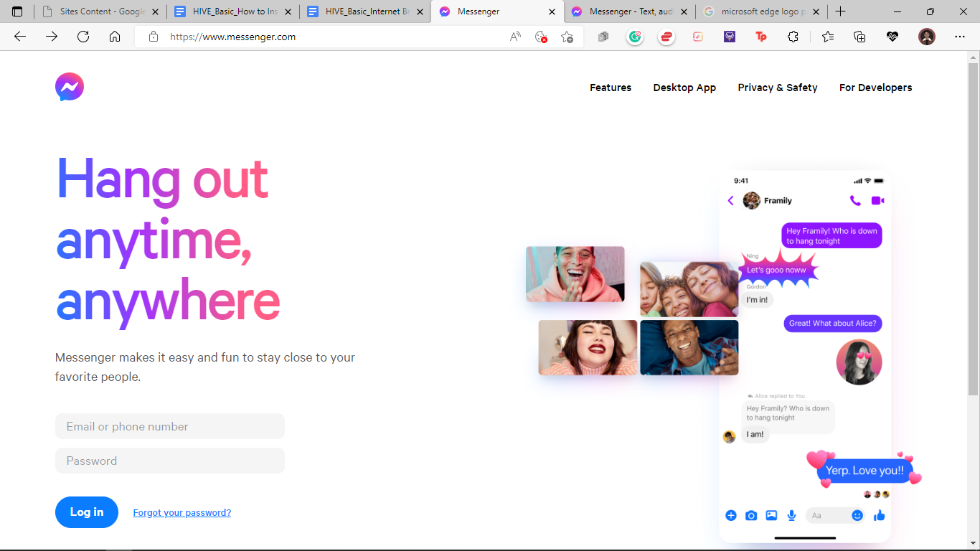Open the tab actions menu icon
The image size is (980, 551).
point(18,11)
